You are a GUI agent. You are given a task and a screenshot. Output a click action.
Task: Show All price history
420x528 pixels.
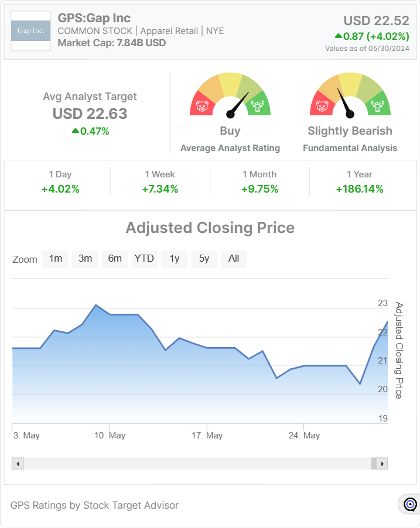(x=234, y=259)
